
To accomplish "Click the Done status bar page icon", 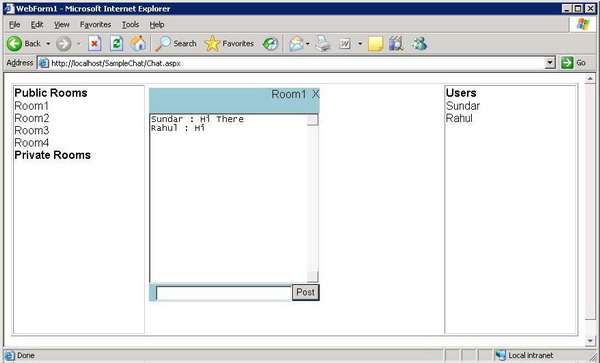I will (9, 355).
